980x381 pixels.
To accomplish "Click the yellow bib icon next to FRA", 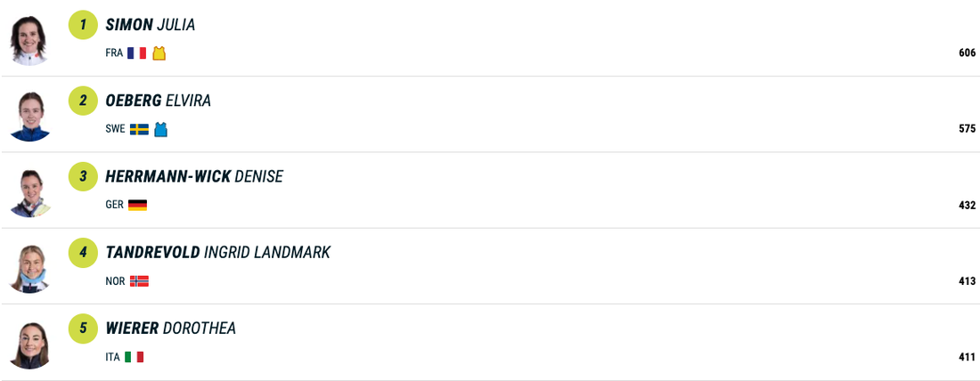I will click(x=159, y=53).
